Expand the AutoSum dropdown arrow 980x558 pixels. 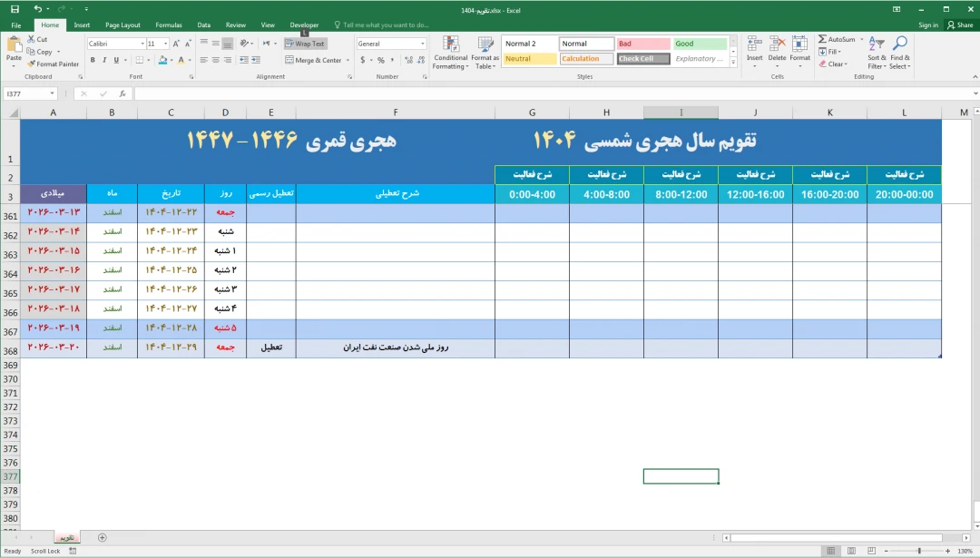coord(861,39)
